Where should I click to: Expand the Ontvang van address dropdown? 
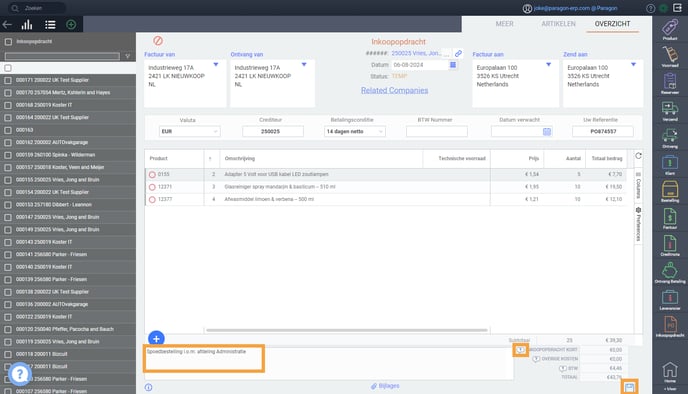304,64
